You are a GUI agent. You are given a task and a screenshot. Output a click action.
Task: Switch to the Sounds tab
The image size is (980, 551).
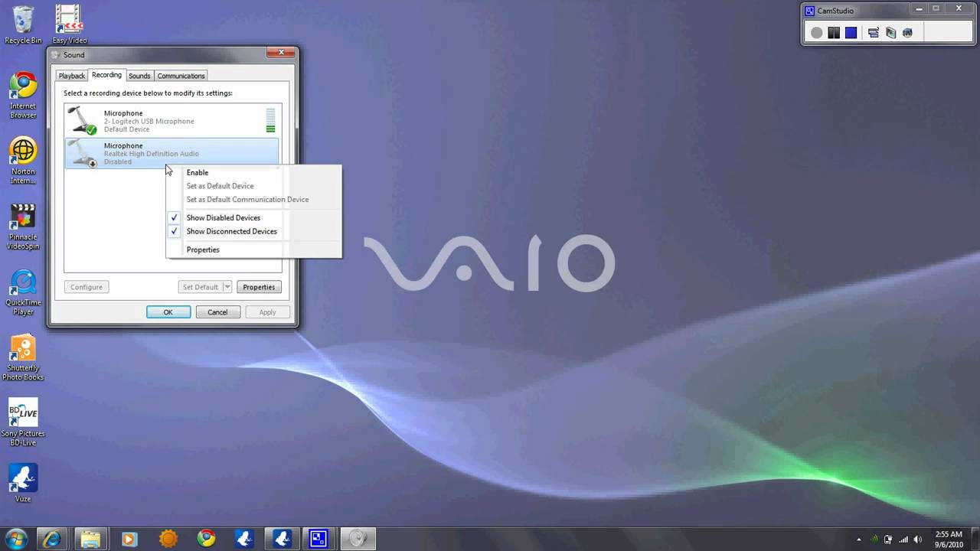pyautogui.click(x=139, y=76)
